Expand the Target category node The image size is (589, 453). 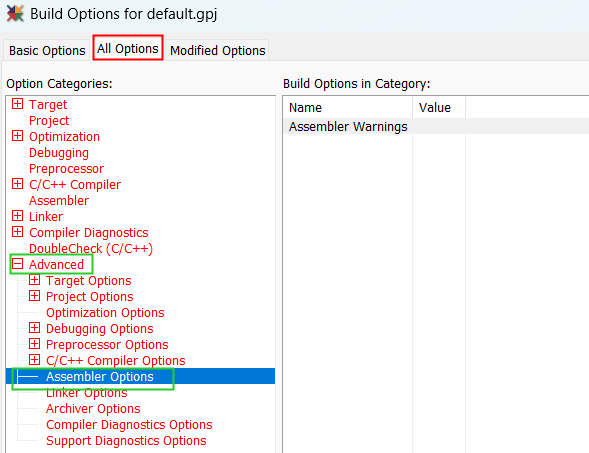17,104
